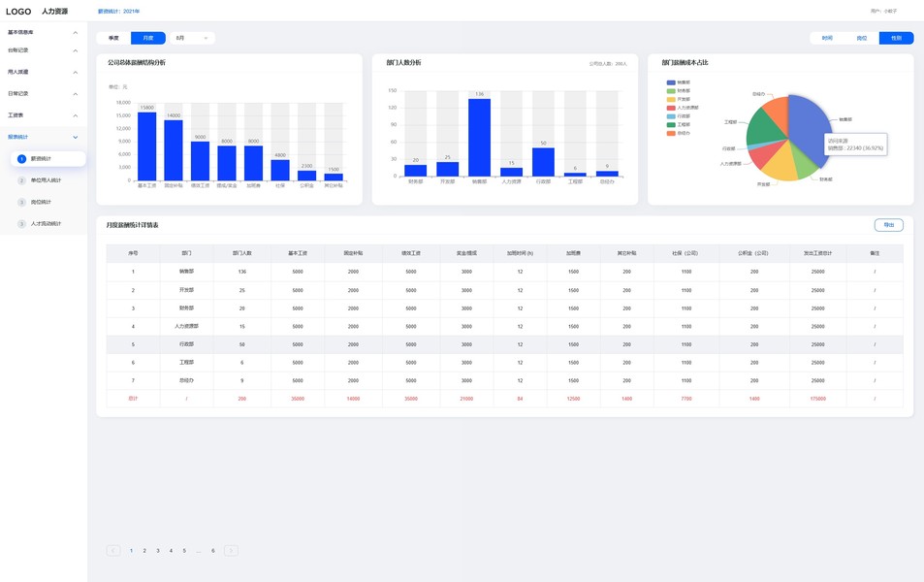
Task: Go to previous page with left arrow
Action: 113,551
